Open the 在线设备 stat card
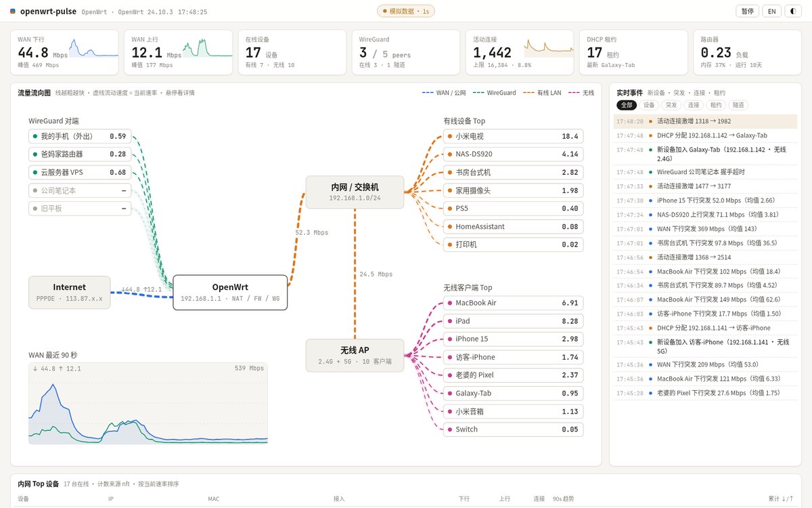This screenshot has width=812, height=508. pos(292,52)
